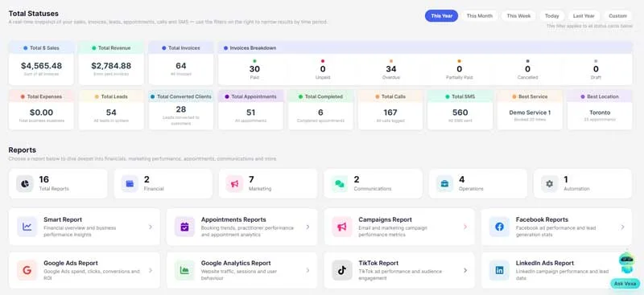
Task: Click the Automation gear icon
Action: 550,184
